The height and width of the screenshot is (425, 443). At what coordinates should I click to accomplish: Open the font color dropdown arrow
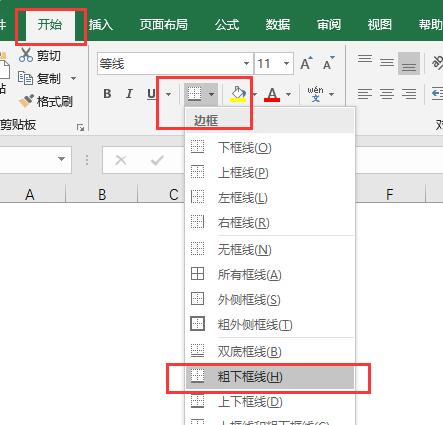[x=288, y=94]
